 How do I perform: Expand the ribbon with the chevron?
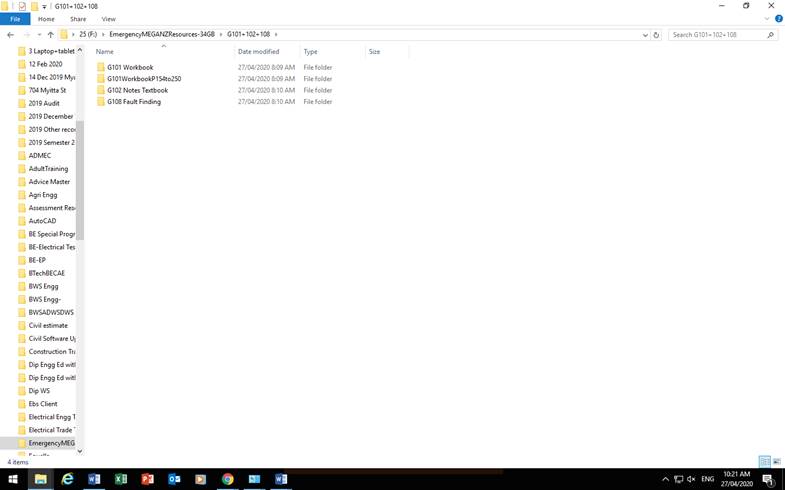point(766,19)
